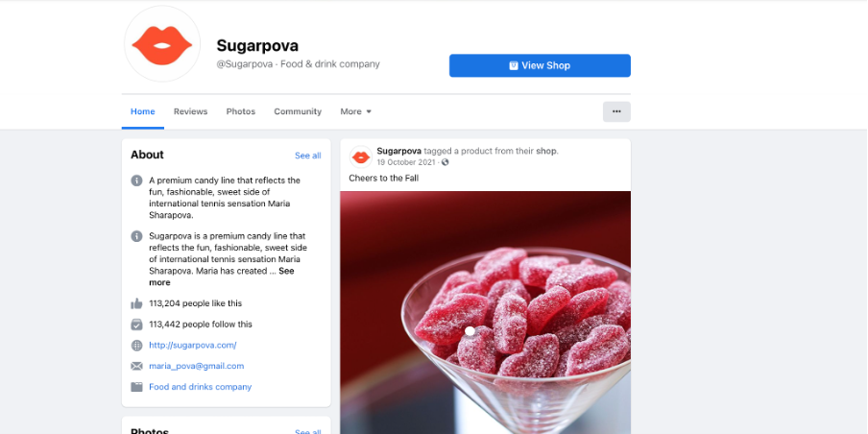Click the View Shop button

(540, 65)
